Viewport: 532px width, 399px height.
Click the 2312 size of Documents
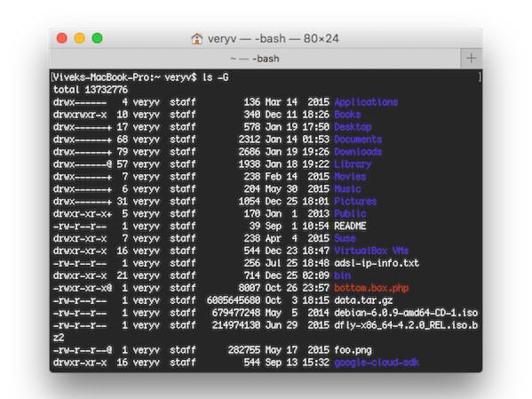coord(250,140)
